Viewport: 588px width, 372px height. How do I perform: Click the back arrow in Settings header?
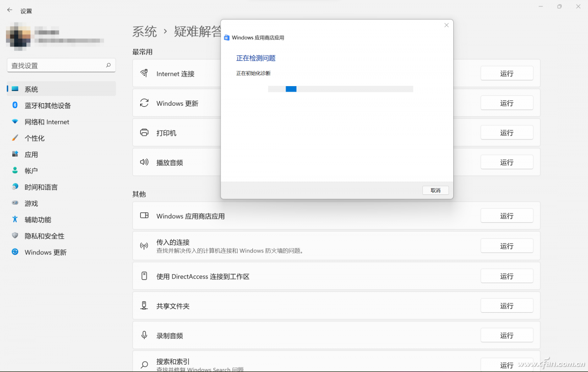tap(10, 10)
